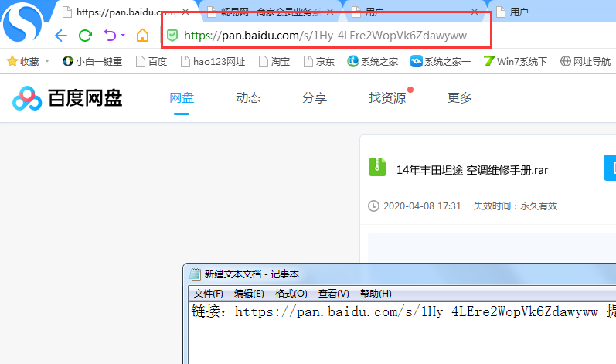Go to the homepage via the orange house icon
616x364 pixels.
(x=143, y=36)
